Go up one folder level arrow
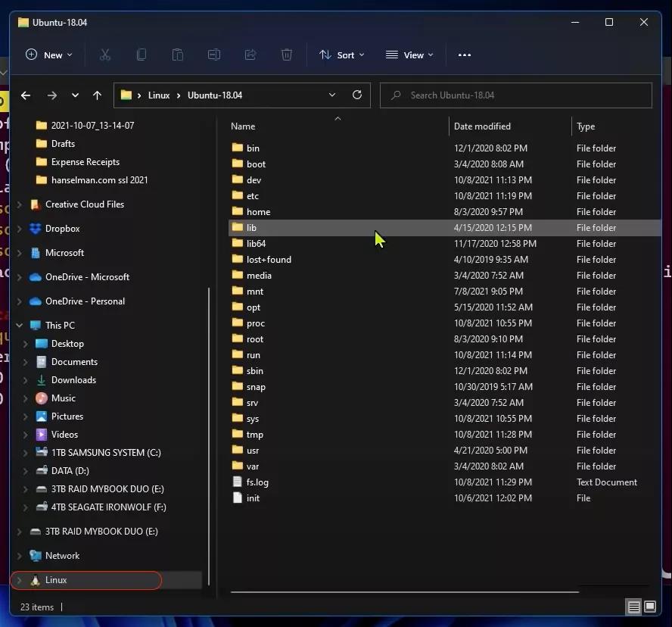The width and height of the screenshot is (672, 627). 98,95
